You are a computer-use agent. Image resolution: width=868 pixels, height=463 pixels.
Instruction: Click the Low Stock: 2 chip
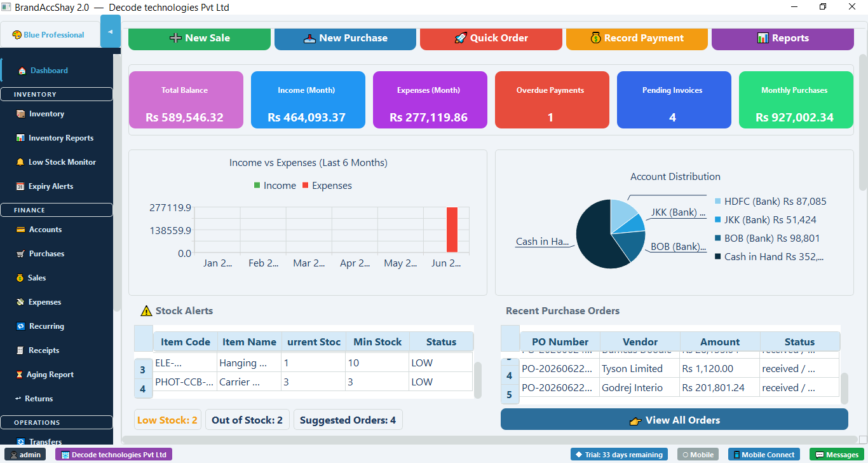(x=168, y=420)
